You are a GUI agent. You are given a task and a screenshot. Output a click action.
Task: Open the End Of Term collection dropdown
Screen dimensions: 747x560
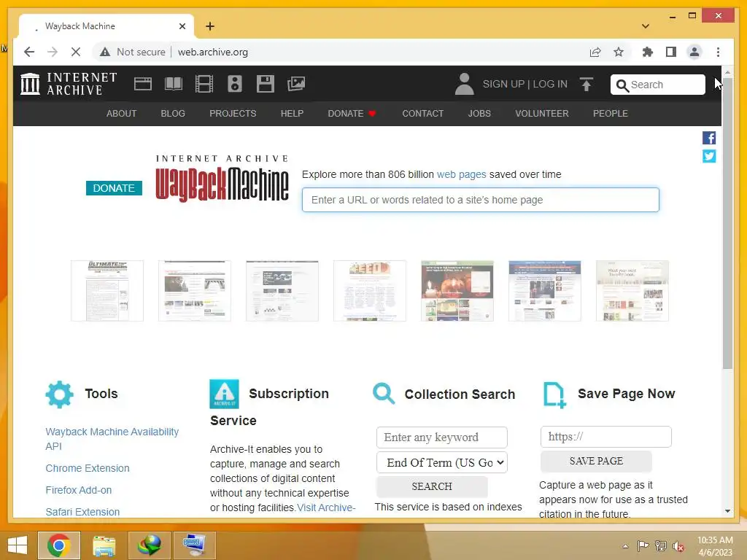(x=442, y=462)
